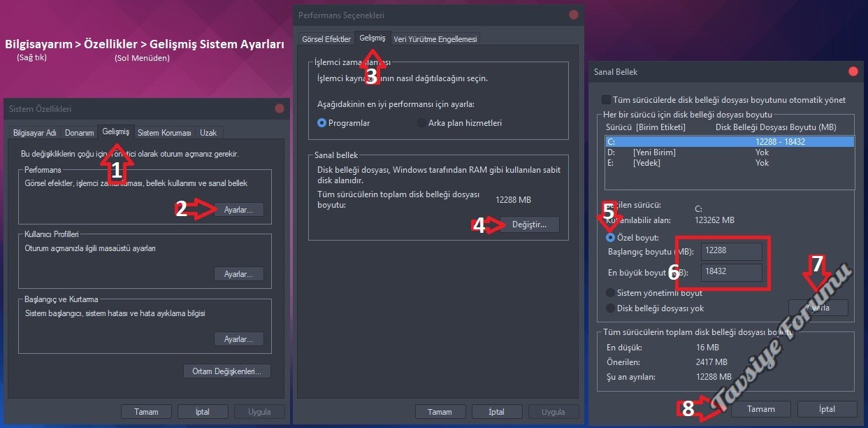Click Ayarlar button under Başlangıç ve Kurtarma

point(238,339)
